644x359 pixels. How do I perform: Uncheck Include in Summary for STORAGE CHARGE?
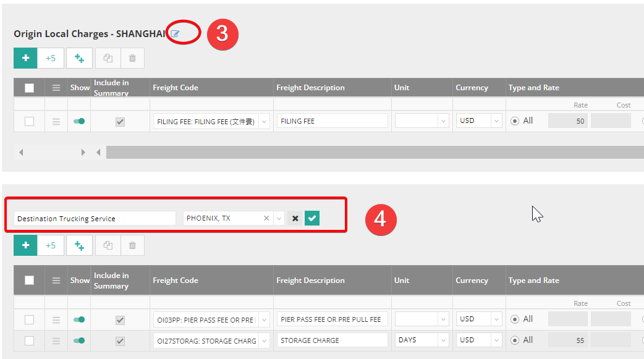120,340
